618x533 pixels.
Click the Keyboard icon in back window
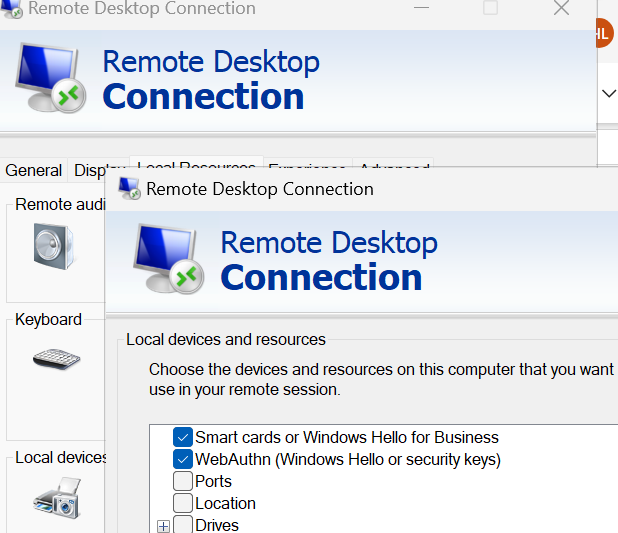(x=56, y=359)
